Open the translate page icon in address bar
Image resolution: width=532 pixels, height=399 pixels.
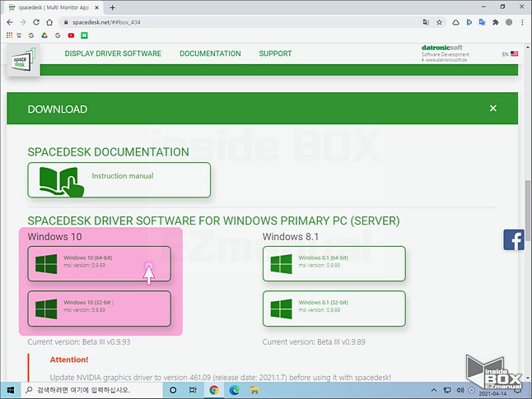click(426, 22)
